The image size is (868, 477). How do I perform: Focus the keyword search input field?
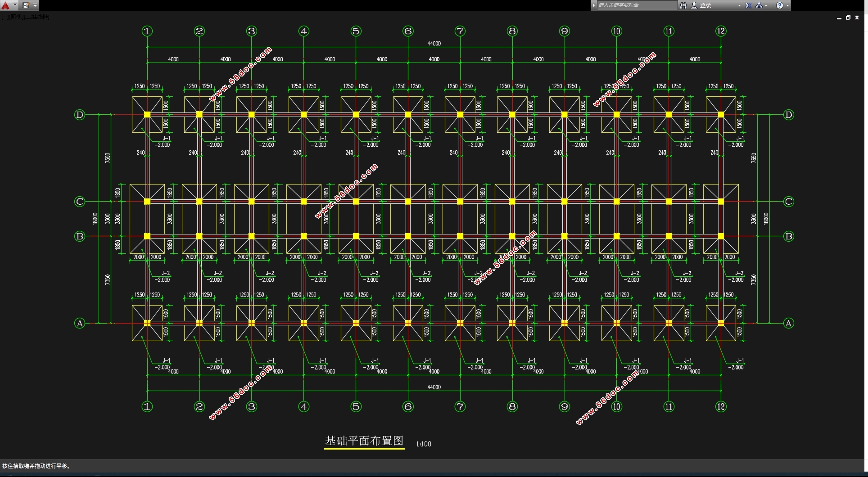637,5
